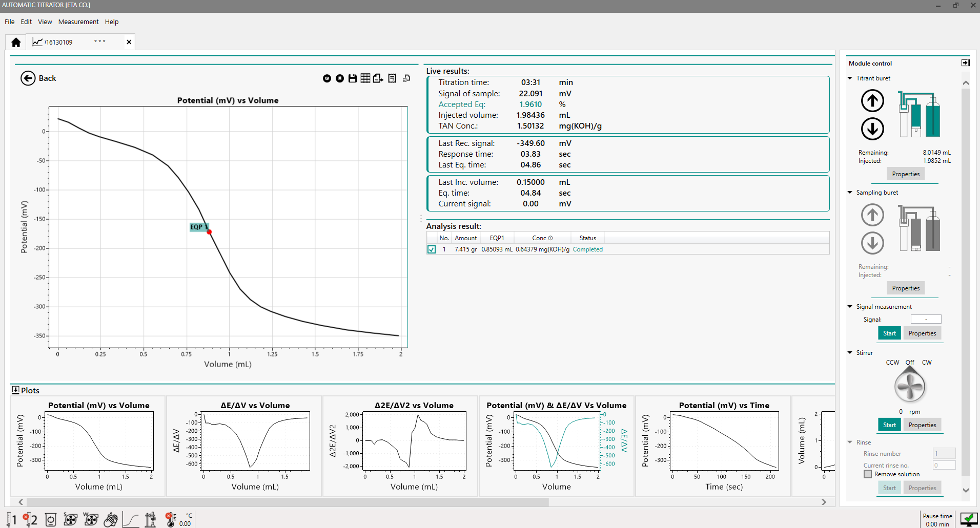Click the plots horizontal scrollbar
This screenshot has width=980, height=528.
(287, 502)
